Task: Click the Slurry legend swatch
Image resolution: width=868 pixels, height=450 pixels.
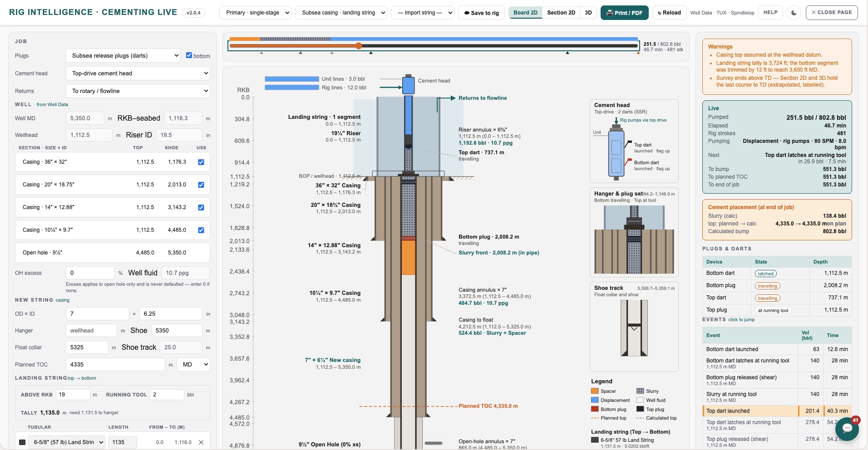Action: point(640,391)
